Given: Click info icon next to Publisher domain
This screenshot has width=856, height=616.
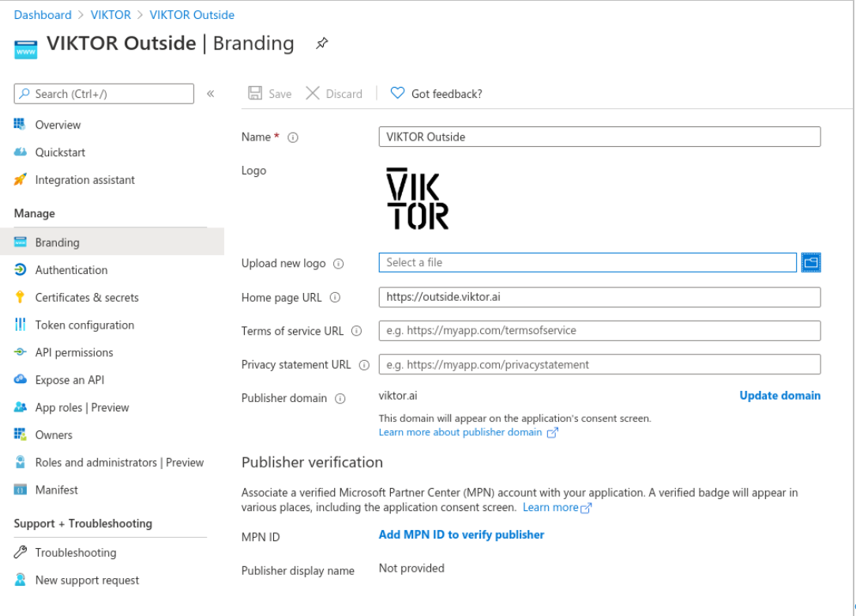Looking at the screenshot, I should pyautogui.click(x=340, y=399).
